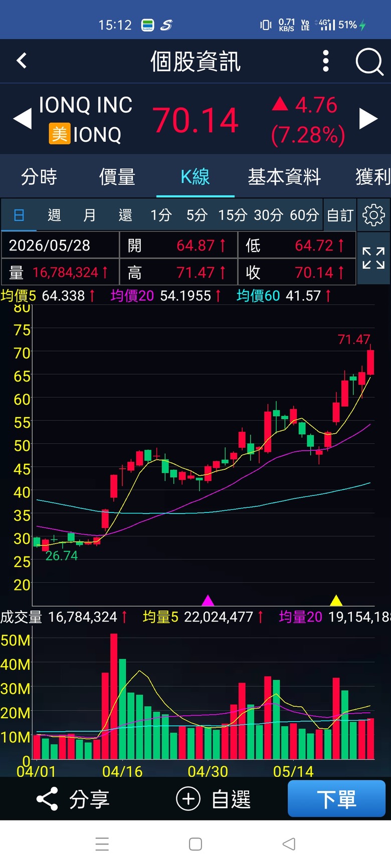Tap the change value 4.76
The width and height of the screenshot is (391, 868).
pyautogui.click(x=316, y=105)
